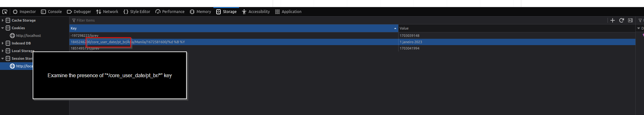Select the Storage tab
This screenshot has height=115, width=644.
(226, 12)
